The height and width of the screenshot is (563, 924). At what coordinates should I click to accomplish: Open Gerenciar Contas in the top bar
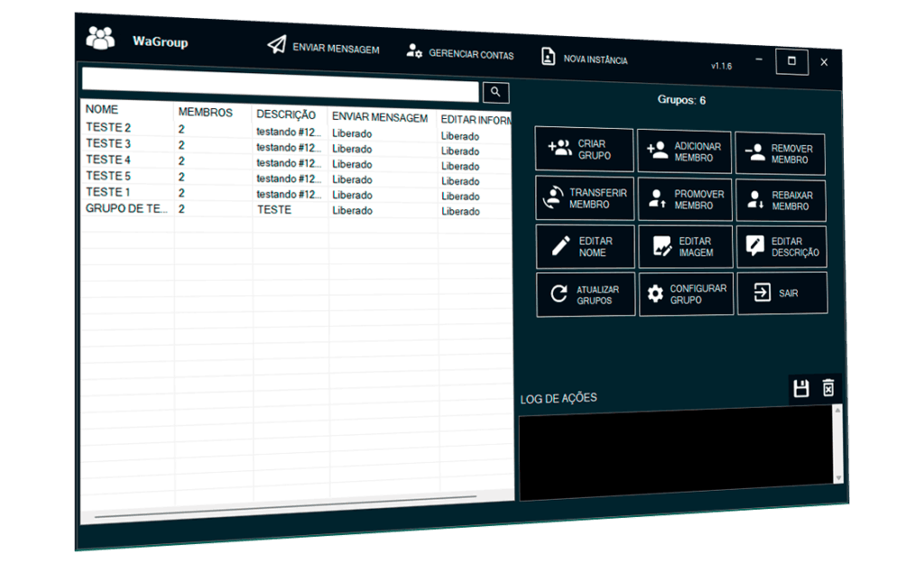(460, 53)
